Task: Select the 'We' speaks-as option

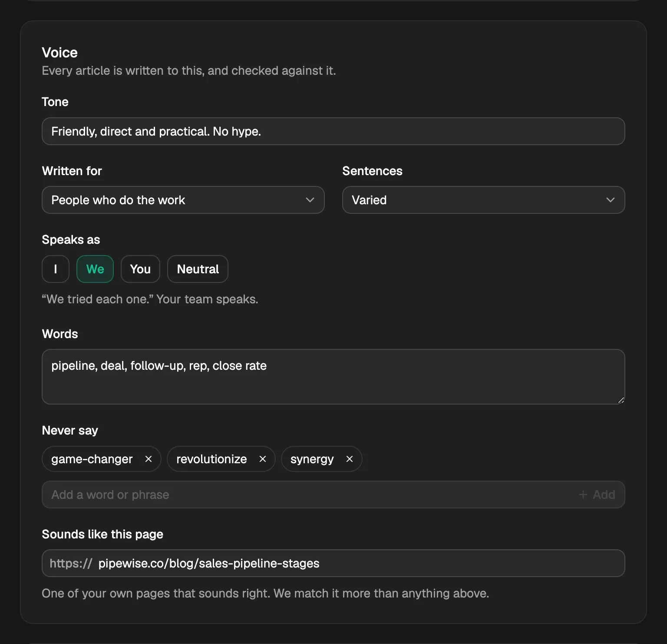Action: (x=95, y=269)
